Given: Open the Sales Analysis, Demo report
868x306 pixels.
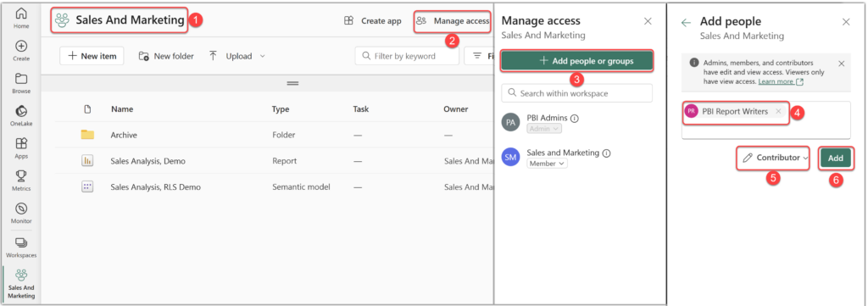Looking at the screenshot, I should pyautogui.click(x=147, y=161).
